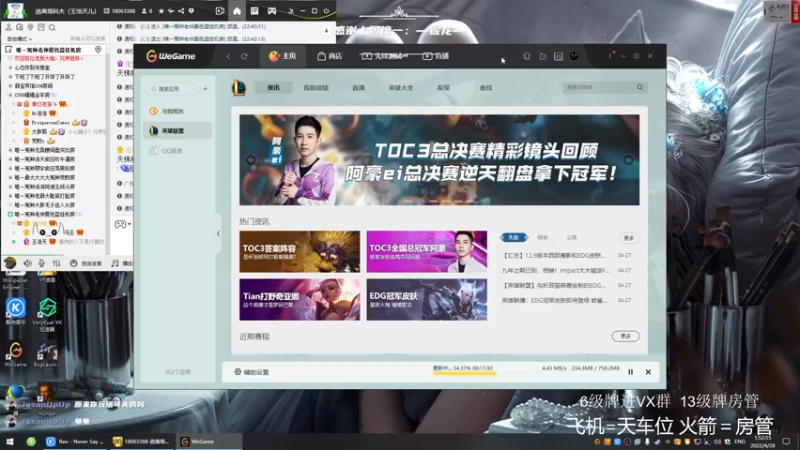Go back with WeGame's back arrow

(228, 56)
